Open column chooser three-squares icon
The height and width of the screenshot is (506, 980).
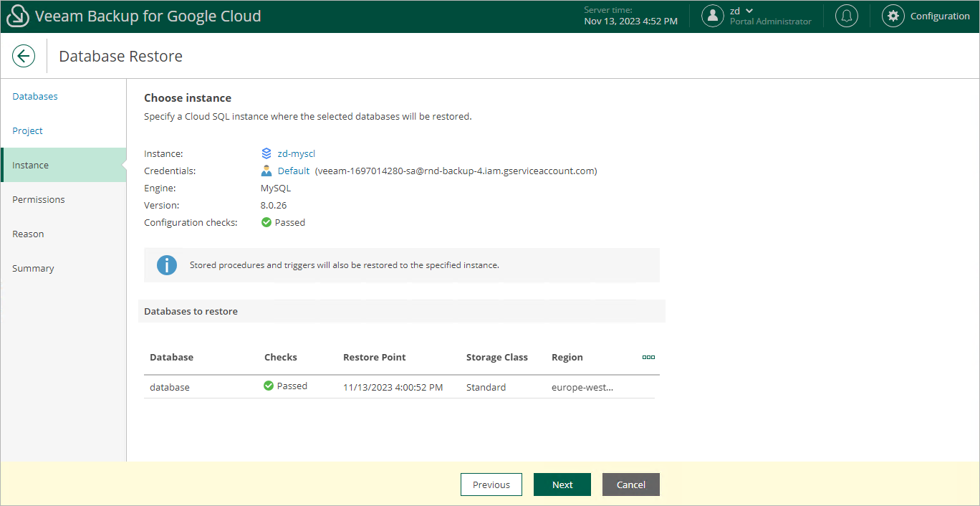tap(648, 357)
